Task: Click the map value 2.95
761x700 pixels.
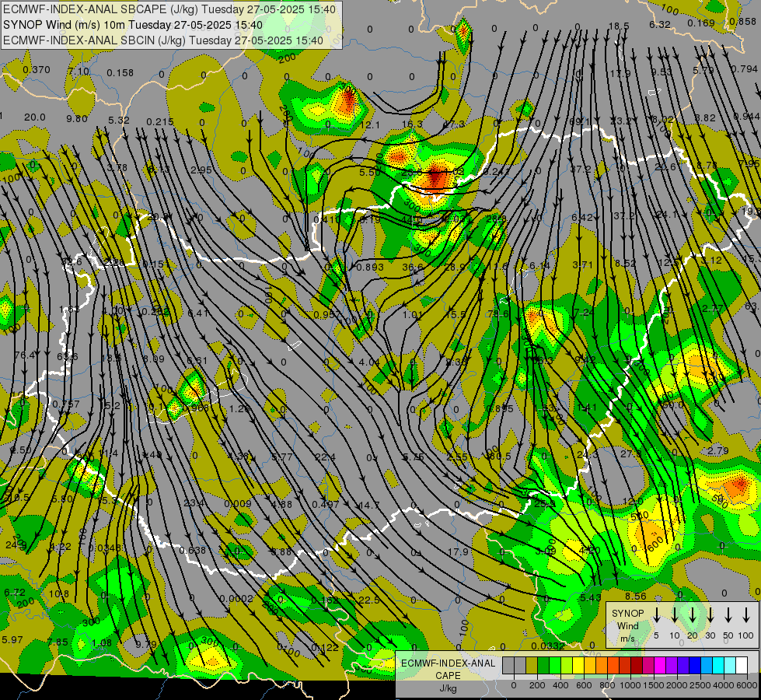Action: pos(201,170)
